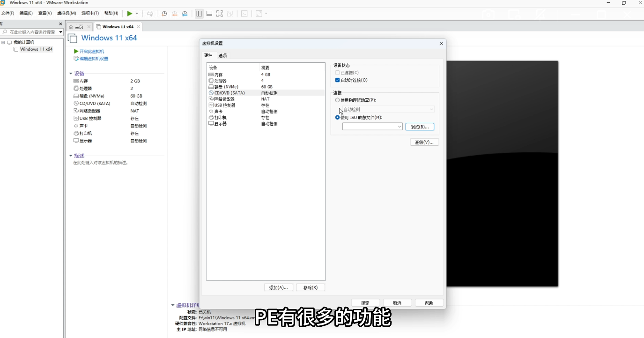The width and height of the screenshot is (644, 338).
Task: Toggle the library sidebar view icon
Action: point(199,14)
